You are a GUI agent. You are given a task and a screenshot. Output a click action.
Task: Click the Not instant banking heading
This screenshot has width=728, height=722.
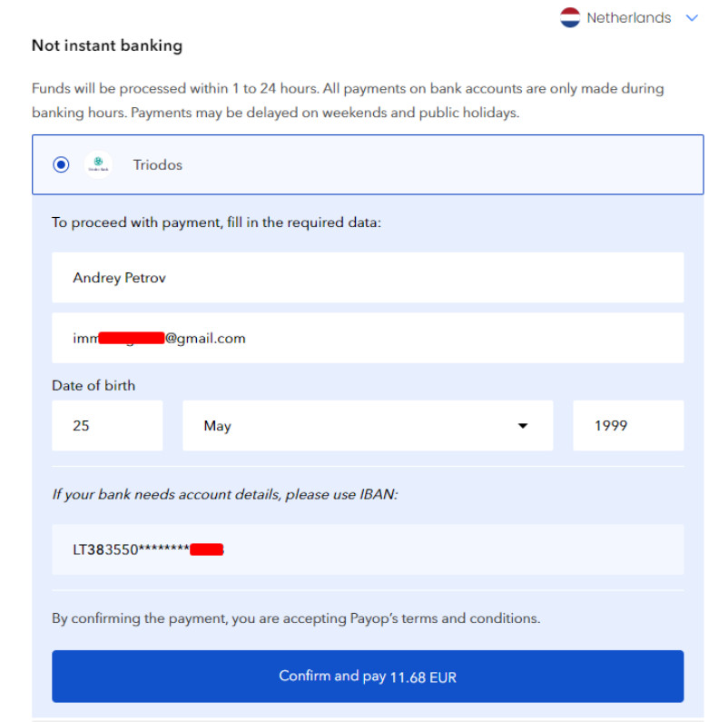107,45
